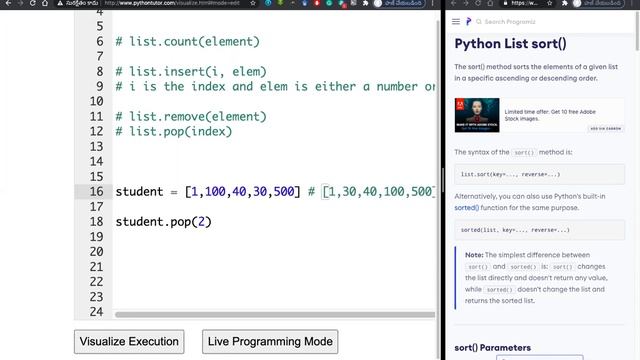Click line number 16 in the editor gutter
640x360 pixels.
[x=97, y=191]
